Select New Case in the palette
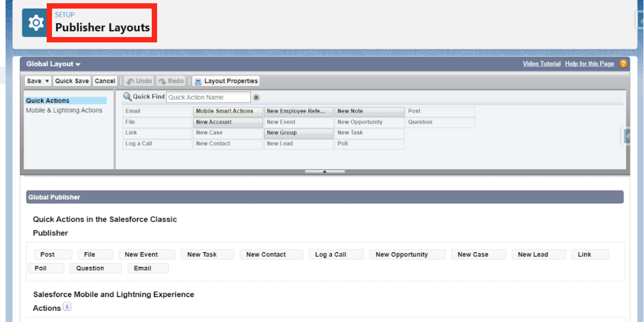The width and height of the screenshot is (644, 322). pos(228,133)
